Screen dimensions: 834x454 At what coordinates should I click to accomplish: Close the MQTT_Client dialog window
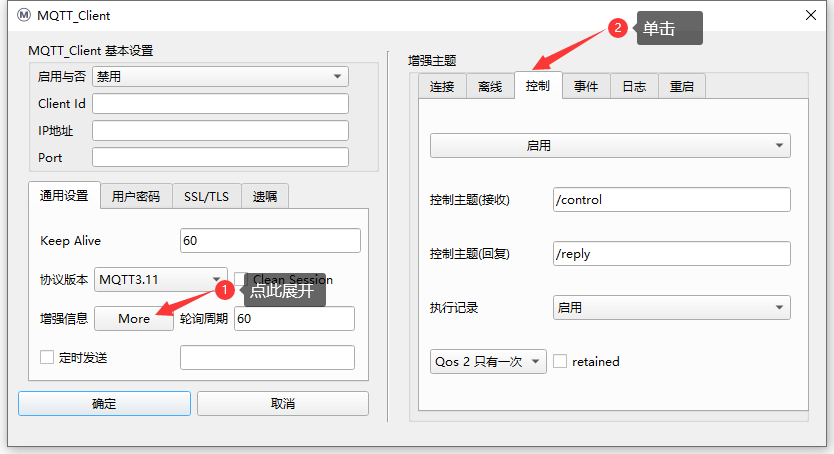point(811,15)
